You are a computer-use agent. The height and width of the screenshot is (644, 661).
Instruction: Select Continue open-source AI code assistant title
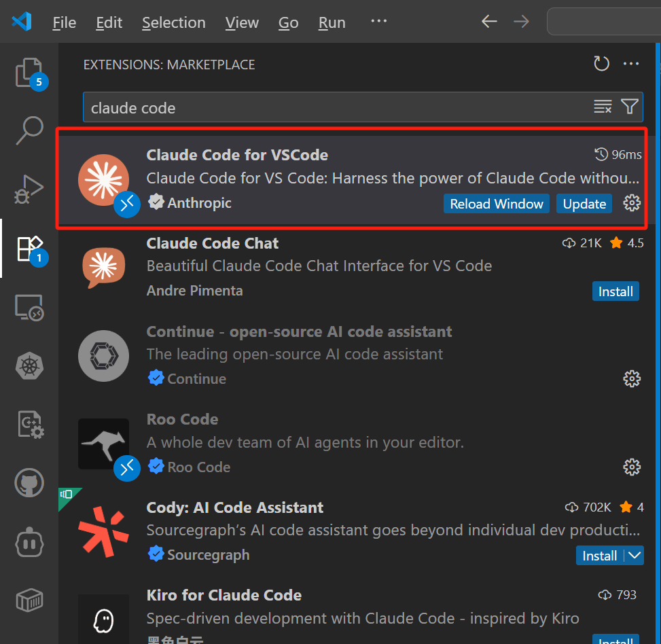point(300,332)
